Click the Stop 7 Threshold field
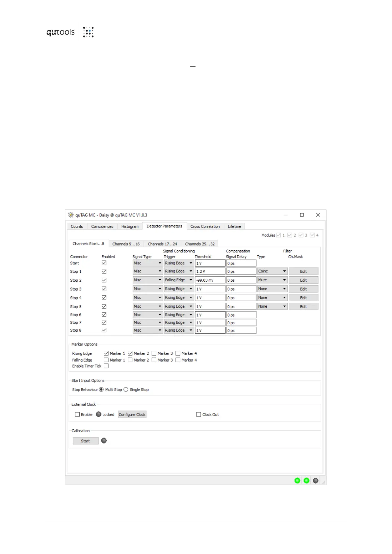The width and height of the screenshot is (392, 554). coord(210,323)
